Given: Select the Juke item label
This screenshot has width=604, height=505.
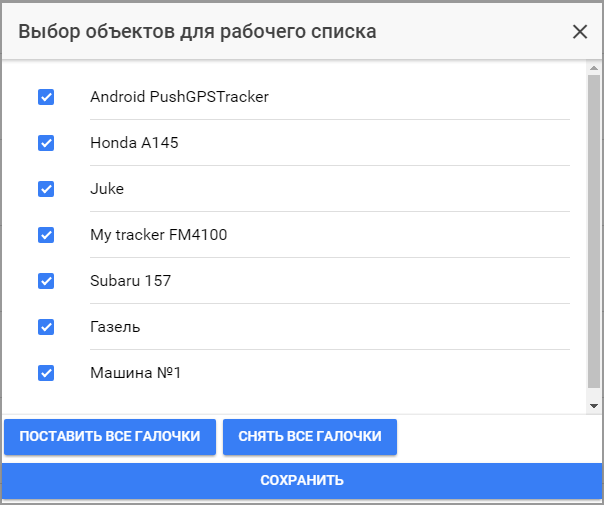Looking at the screenshot, I should (107, 189).
